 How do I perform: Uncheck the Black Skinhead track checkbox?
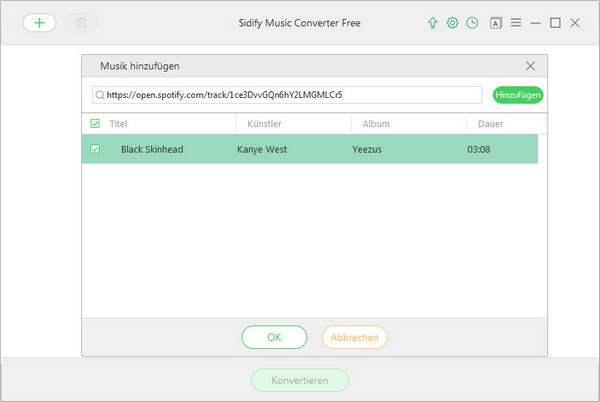(x=95, y=149)
